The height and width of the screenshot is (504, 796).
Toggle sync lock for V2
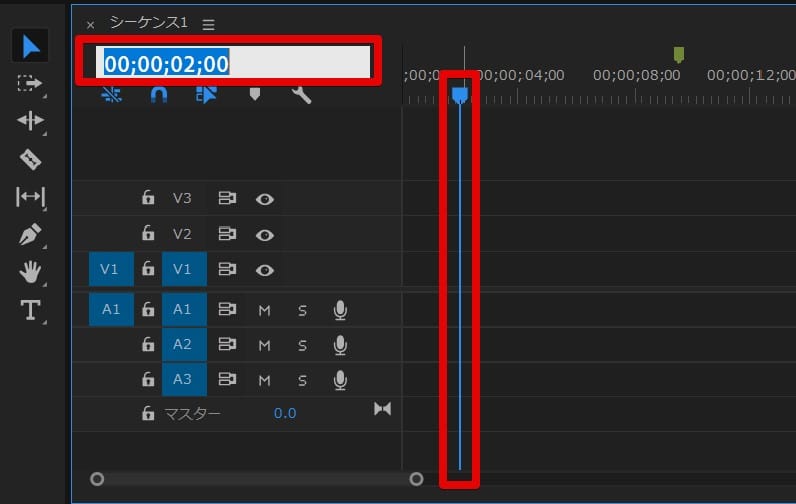(x=227, y=233)
